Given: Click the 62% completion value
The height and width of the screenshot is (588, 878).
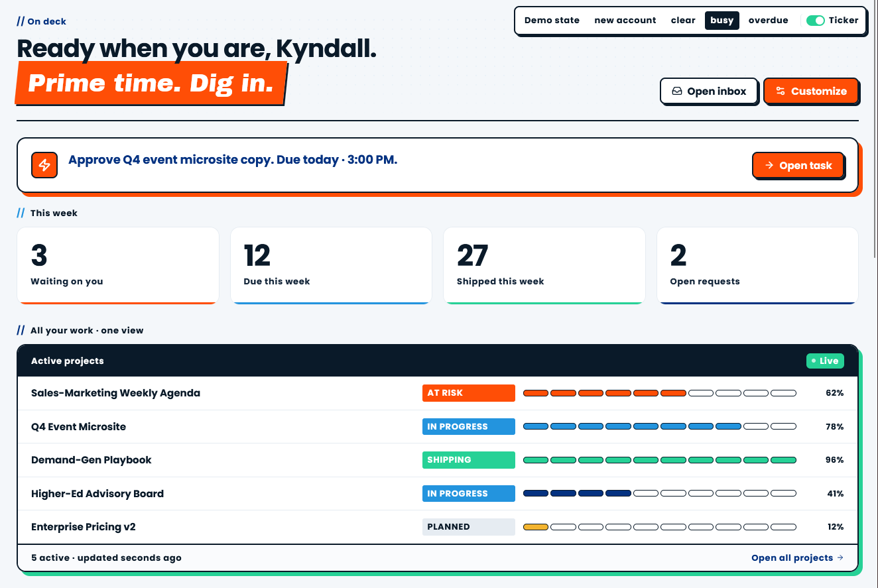Looking at the screenshot, I should point(834,393).
